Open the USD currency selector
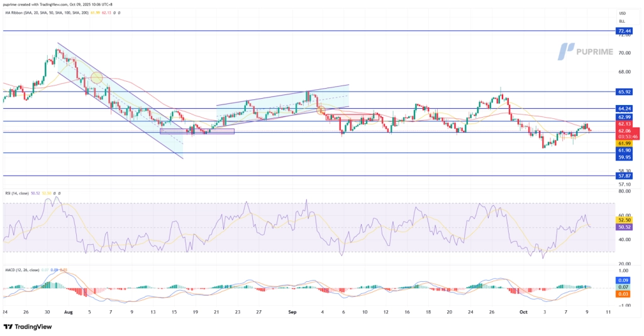The height and width of the screenshot is (336, 644). pyautogui.click(x=623, y=13)
